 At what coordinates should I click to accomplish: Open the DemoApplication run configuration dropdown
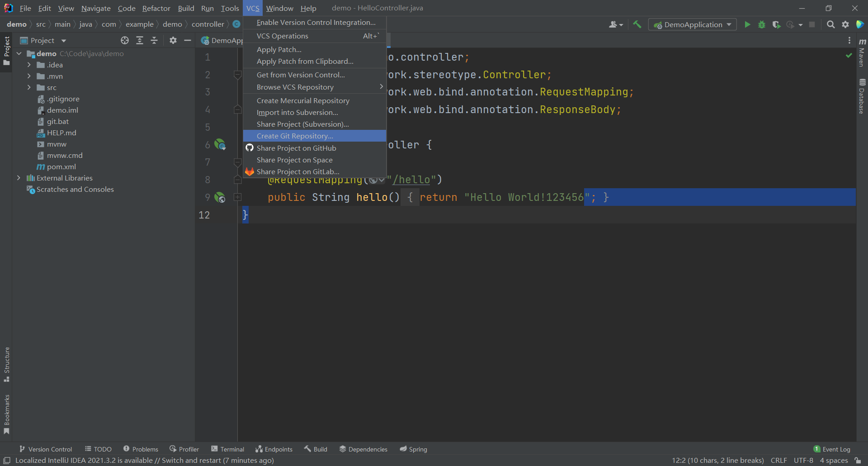click(692, 24)
